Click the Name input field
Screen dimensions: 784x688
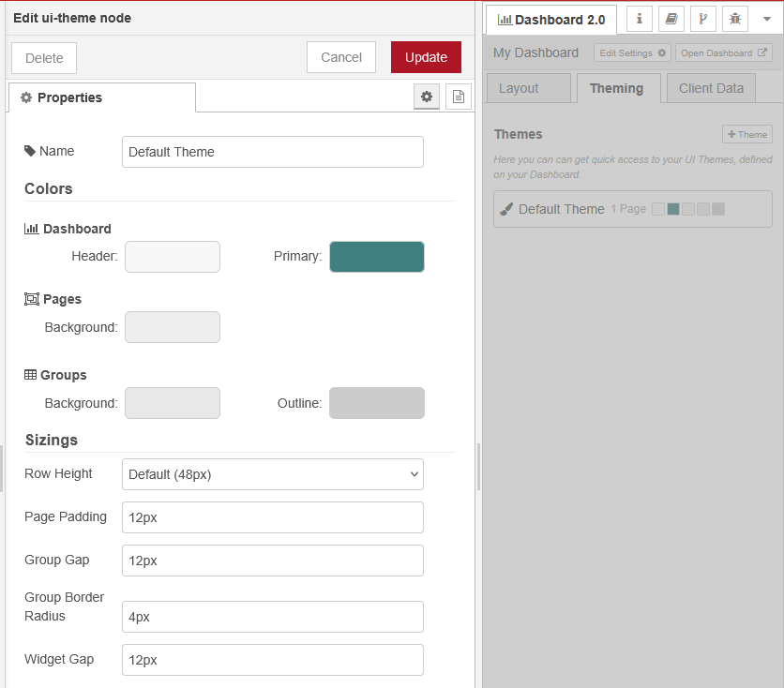pyautogui.click(x=273, y=152)
